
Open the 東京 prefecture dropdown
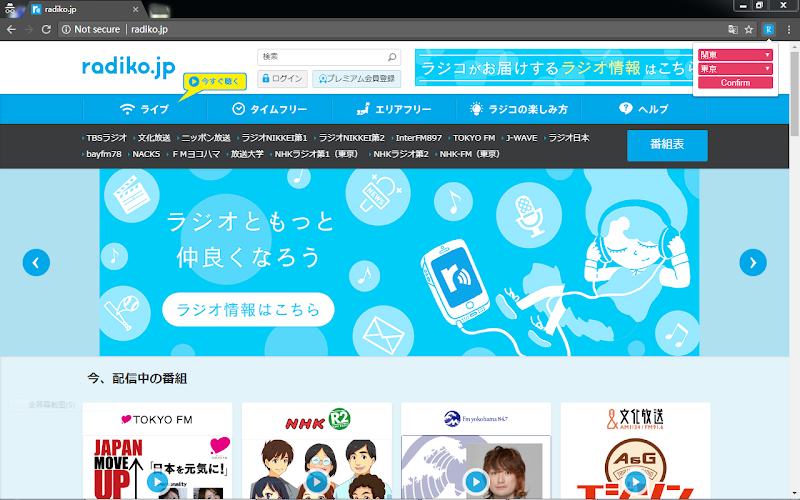click(x=735, y=68)
